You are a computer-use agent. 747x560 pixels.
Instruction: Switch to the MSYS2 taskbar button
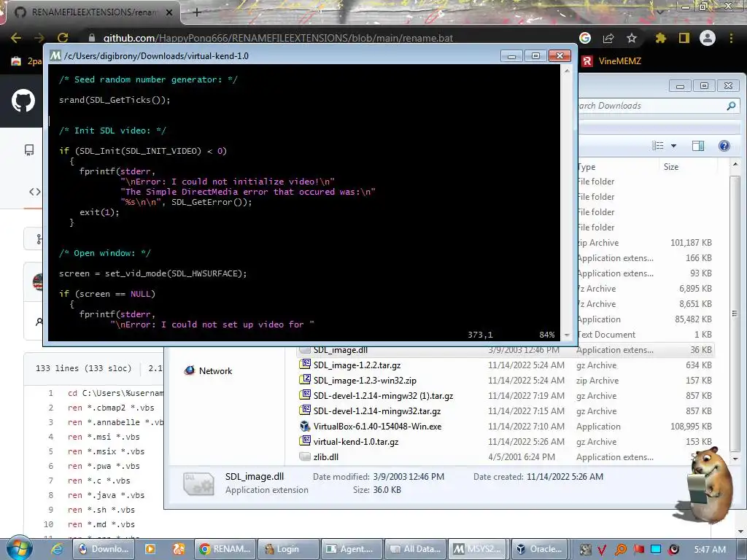click(479, 549)
